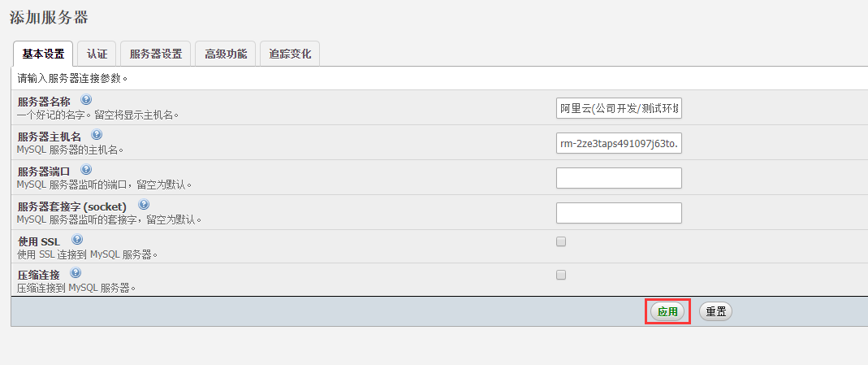Click the help icon for 使用 SSL
This screenshot has width=868, height=365.
coord(77,240)
